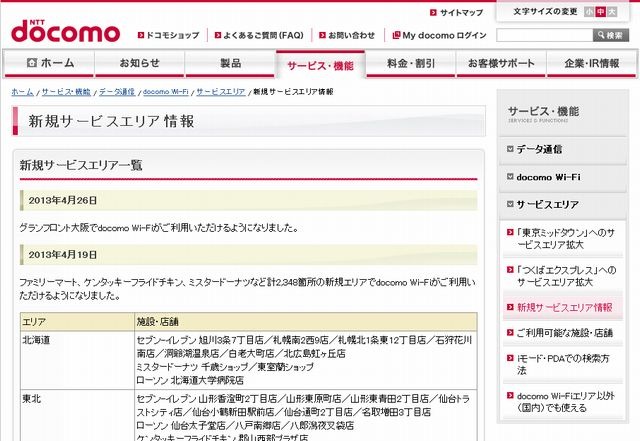Click ホーム in the breadcrumb
Viewport: 640px width, 441px height.
22,92
